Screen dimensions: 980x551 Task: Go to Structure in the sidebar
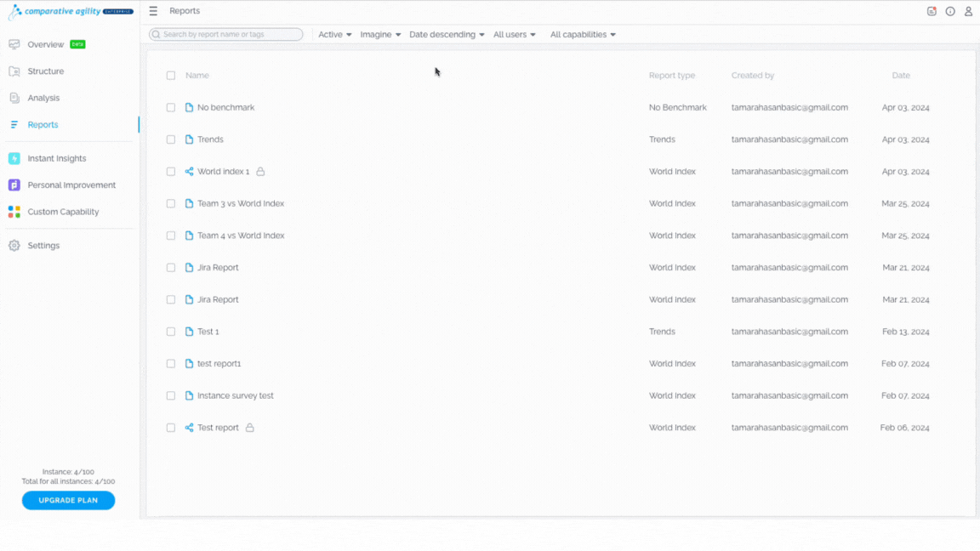pyautogui.click(x=46, y=71)
